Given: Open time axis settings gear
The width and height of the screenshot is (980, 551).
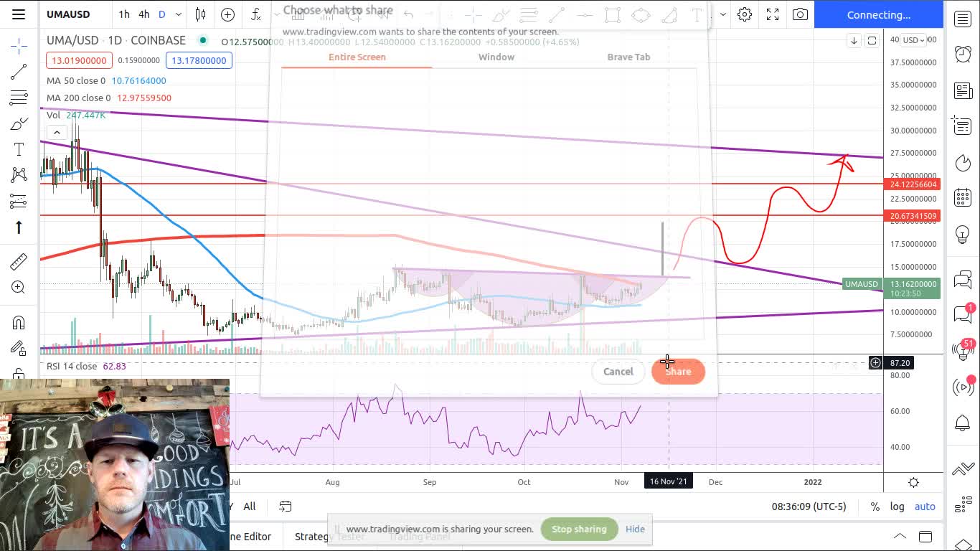Looking at the screenshot, I should (x=913, y=482).
